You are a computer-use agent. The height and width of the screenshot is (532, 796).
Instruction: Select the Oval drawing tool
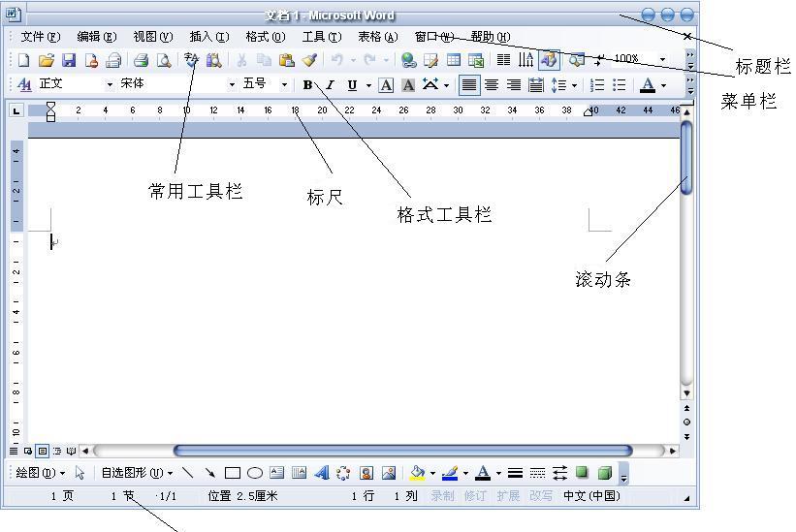click(x=255, y=473)
